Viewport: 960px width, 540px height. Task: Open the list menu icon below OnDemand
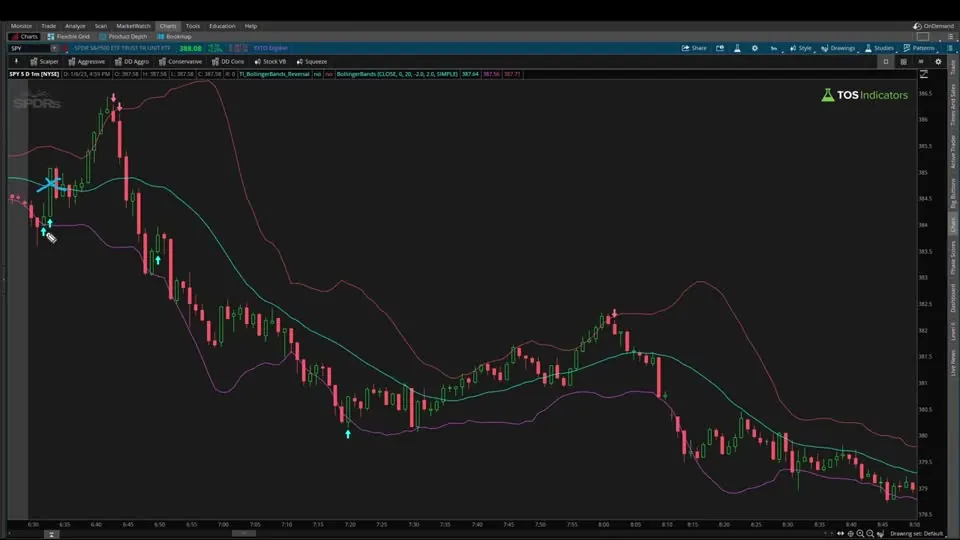[950, 37]
